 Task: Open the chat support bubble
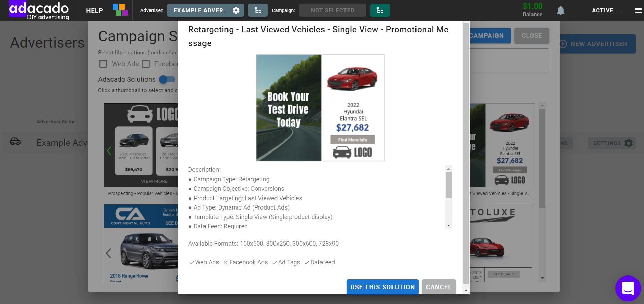click(628, 288)
